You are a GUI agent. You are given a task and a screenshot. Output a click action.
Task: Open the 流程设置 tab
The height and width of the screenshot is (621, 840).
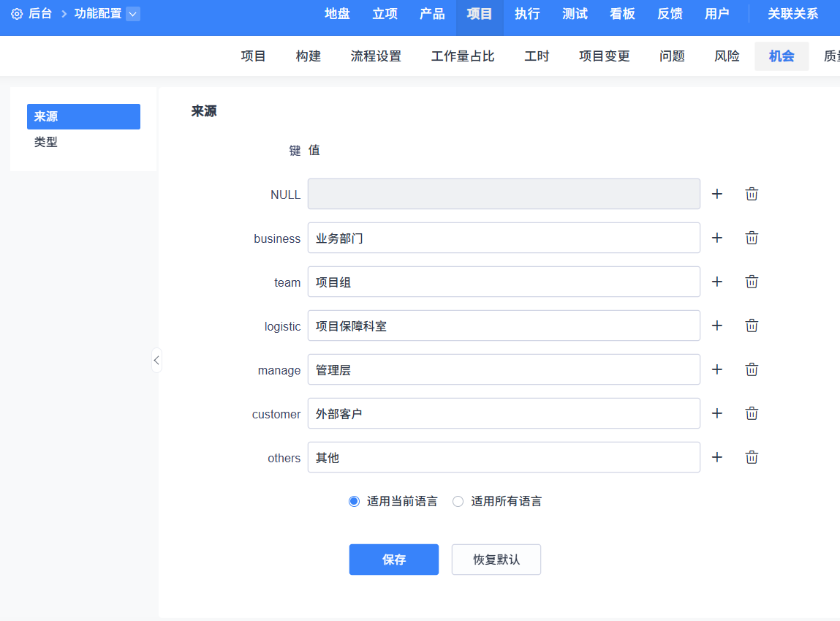click(x=376, y=56)
